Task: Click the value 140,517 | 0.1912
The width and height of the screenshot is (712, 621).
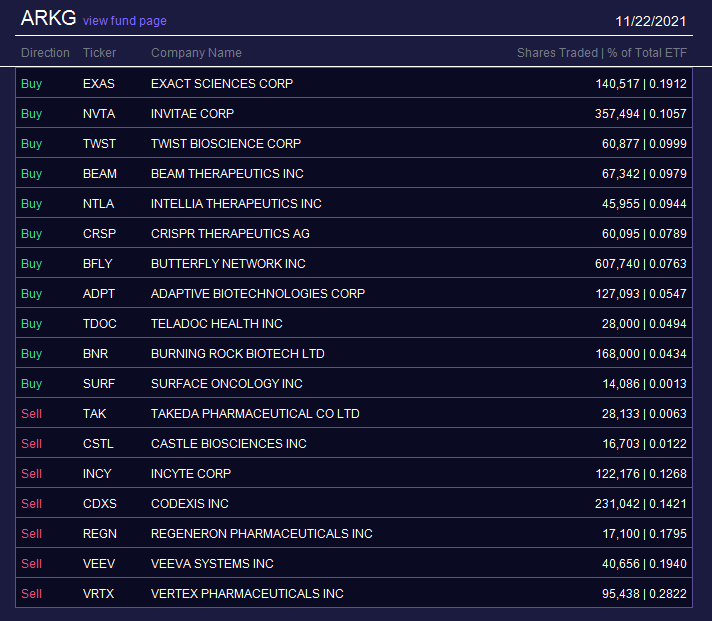Action: point(641,84)
